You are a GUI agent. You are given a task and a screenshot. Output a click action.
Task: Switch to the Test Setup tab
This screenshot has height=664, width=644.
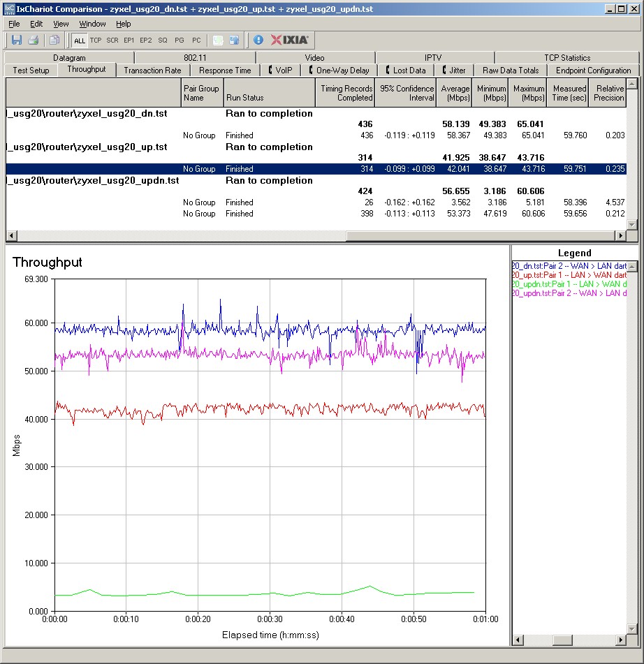31,71
